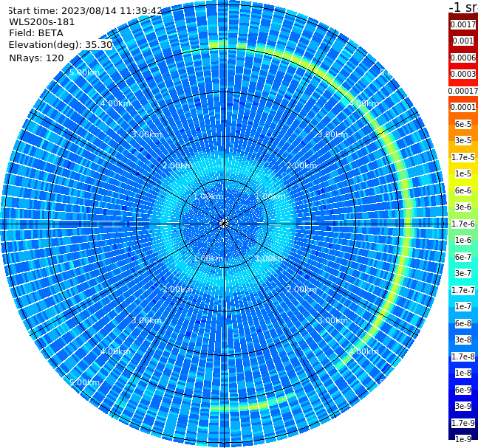This screenshot has height=448, width=478.
Task: Click the 3e-9 colorbar tick label
Action: (463, 406)
